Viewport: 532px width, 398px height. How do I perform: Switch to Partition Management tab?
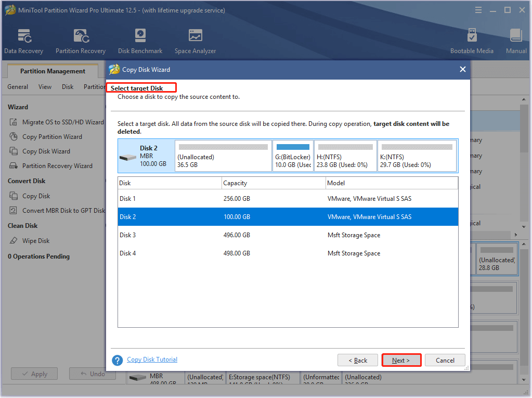tap(53, 71)
